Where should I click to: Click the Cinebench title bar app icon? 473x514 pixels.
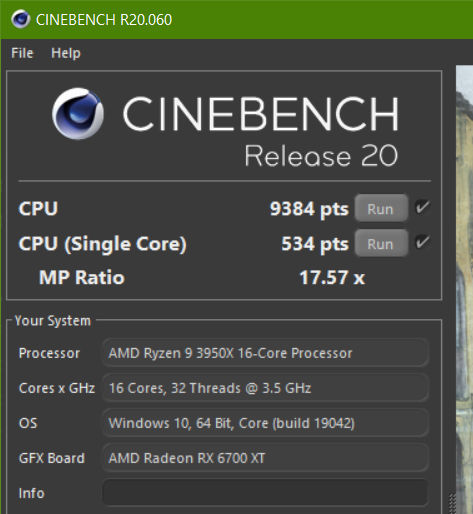tap(21, 19)
